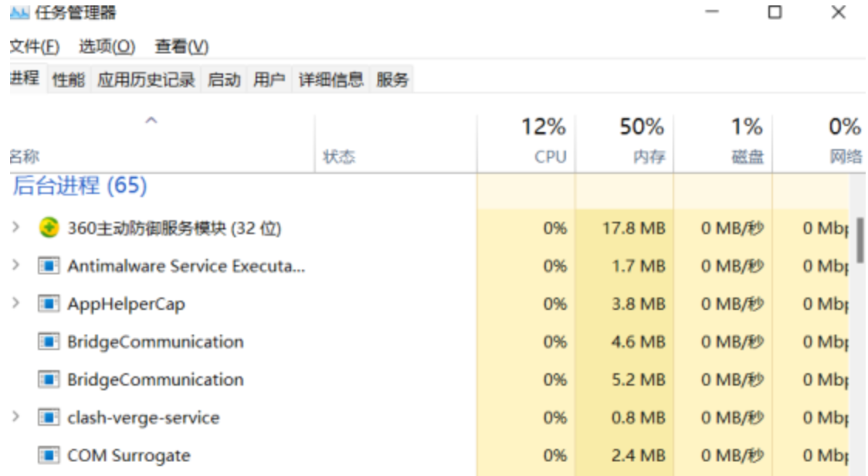The height and width of the screenshot is (476, 868).
Task: Select the Antimalware Service Executable process icon
Action: pyautogui.click(x=49, y=266)
